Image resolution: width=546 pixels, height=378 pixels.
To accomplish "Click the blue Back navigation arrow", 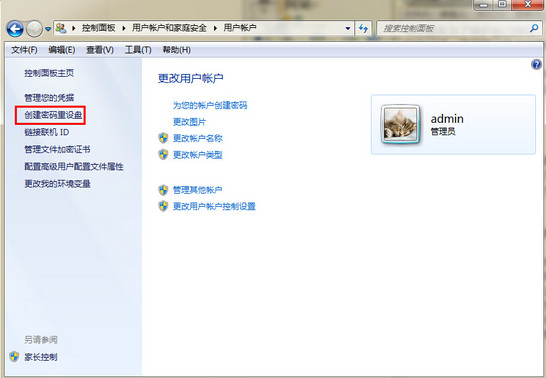I will click(x=15, y=29).
